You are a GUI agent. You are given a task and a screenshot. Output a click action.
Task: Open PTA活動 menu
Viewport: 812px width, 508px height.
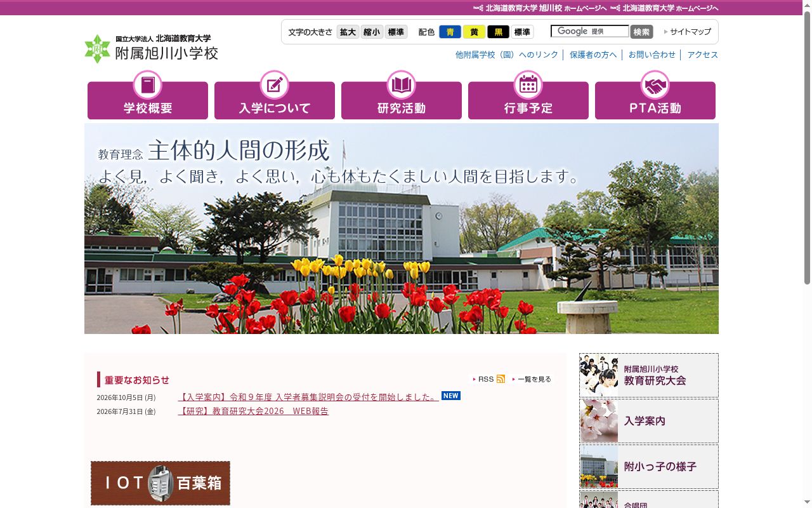point(655,100)
